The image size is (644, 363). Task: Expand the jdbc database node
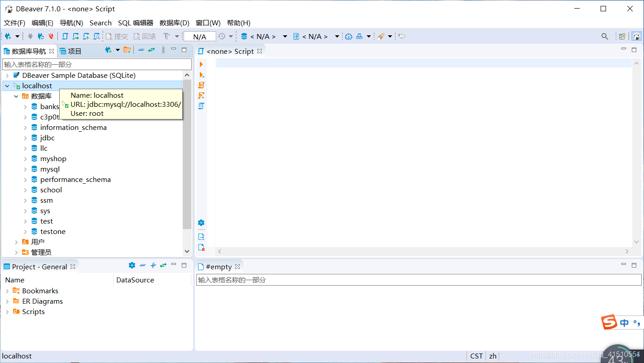tap(25, 138)
